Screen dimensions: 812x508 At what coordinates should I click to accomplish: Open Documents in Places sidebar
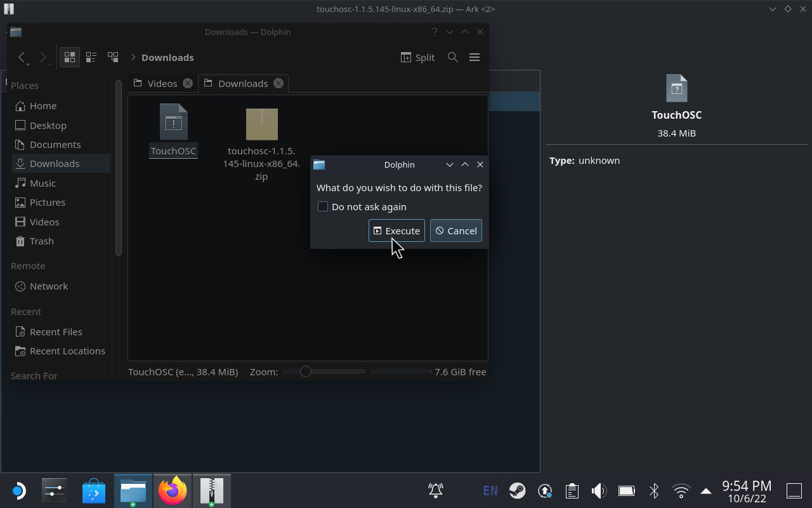pos(61,144)
